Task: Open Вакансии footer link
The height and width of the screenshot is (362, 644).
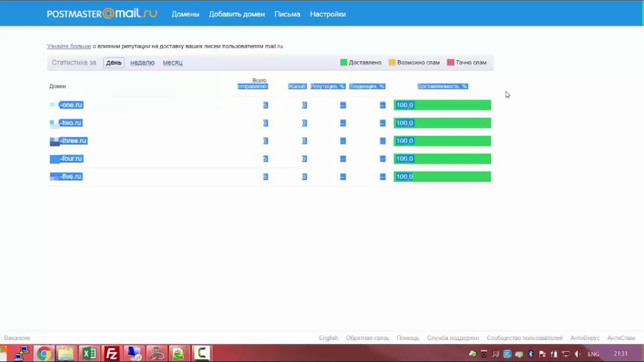Action: tap(17, 338)
